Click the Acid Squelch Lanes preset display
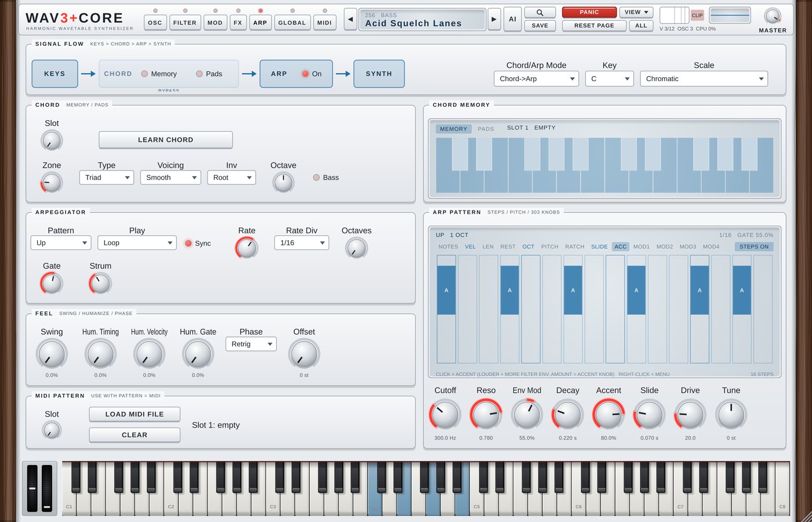The width and height of the screenshot is (812, 522). (x=422, y=19)
